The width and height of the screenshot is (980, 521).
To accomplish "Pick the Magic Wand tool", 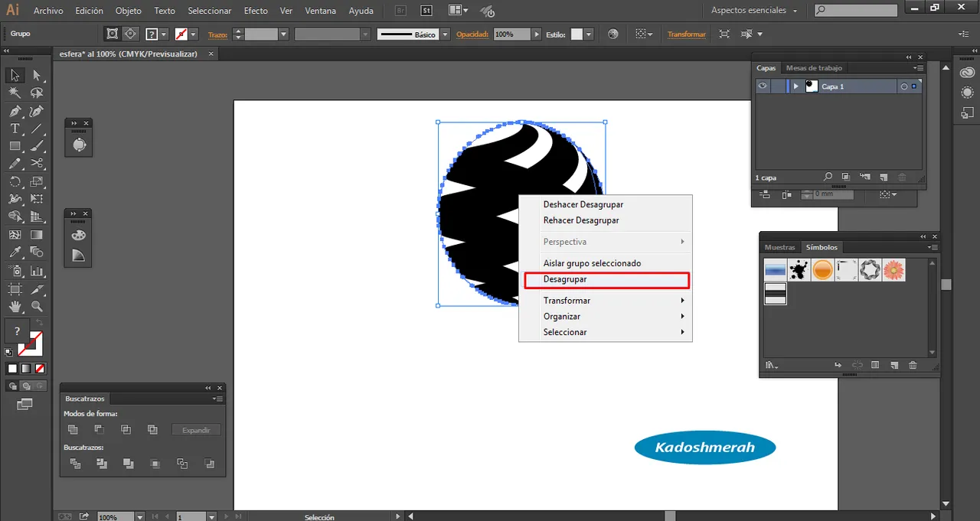I will pyautogui.click(x=15, y=93).
